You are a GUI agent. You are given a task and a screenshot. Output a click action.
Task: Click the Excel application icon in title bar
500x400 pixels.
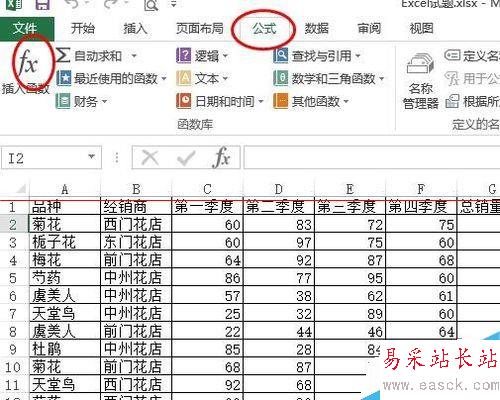click(x=14, y=4)
